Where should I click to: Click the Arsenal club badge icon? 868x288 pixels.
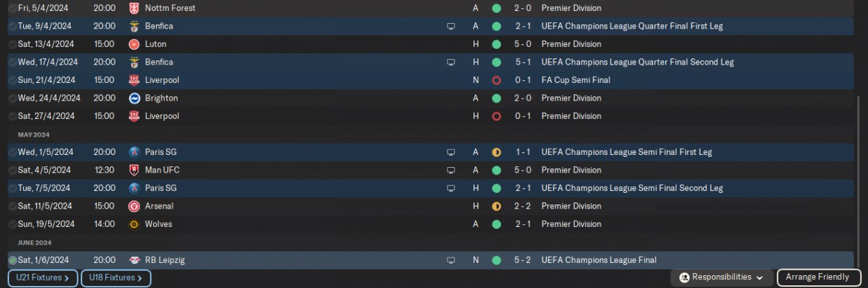coord(134,206)
